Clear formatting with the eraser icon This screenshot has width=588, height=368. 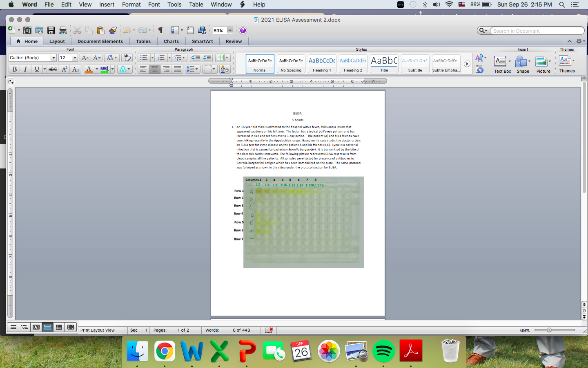pos(127,58)
